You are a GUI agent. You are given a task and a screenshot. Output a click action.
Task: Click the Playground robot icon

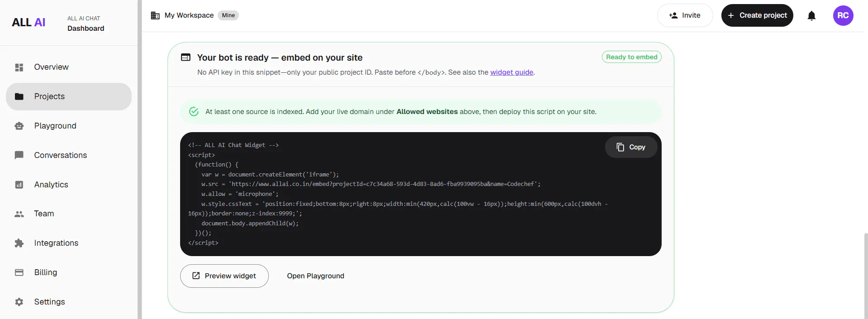pos(19,126)
